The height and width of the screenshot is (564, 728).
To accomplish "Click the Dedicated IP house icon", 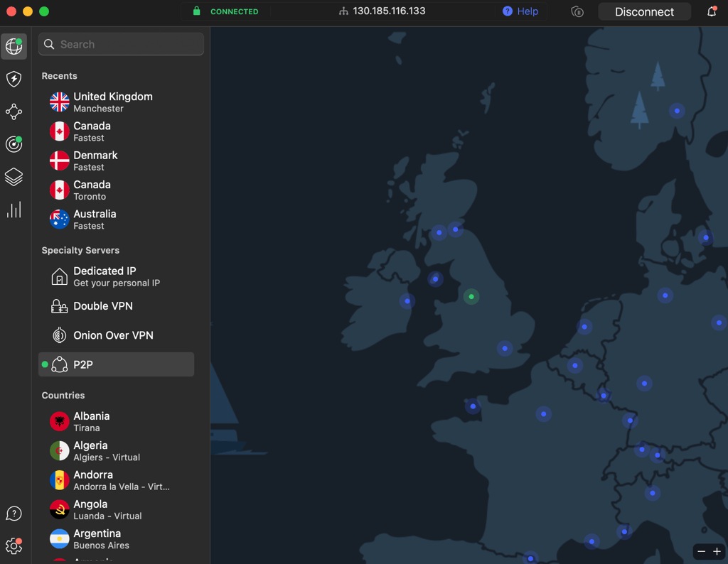I will pyautogui.click(x=60, y=276).
